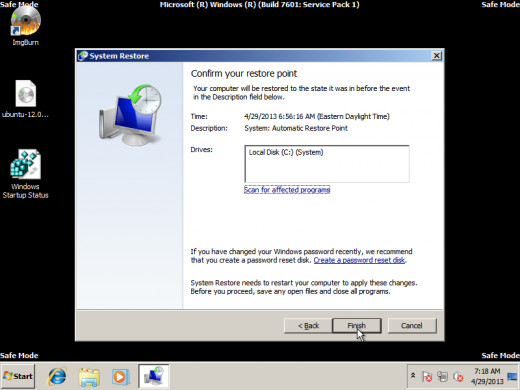Viewport: 520px width, 390px height.
Task: Click the Start button
Action: point(18,376)
